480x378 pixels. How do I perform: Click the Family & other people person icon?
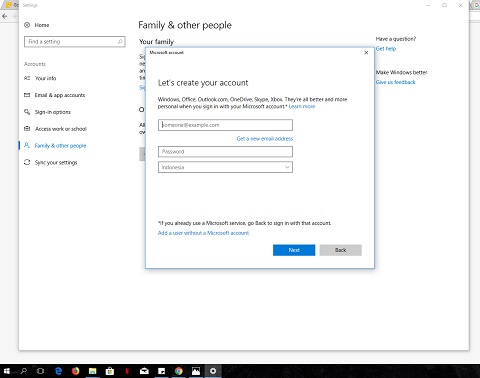point(27,145)
